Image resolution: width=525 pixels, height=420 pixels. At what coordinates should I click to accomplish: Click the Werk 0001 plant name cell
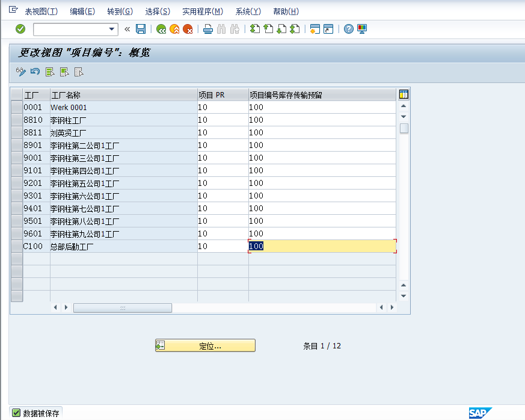tap(124, 108)
